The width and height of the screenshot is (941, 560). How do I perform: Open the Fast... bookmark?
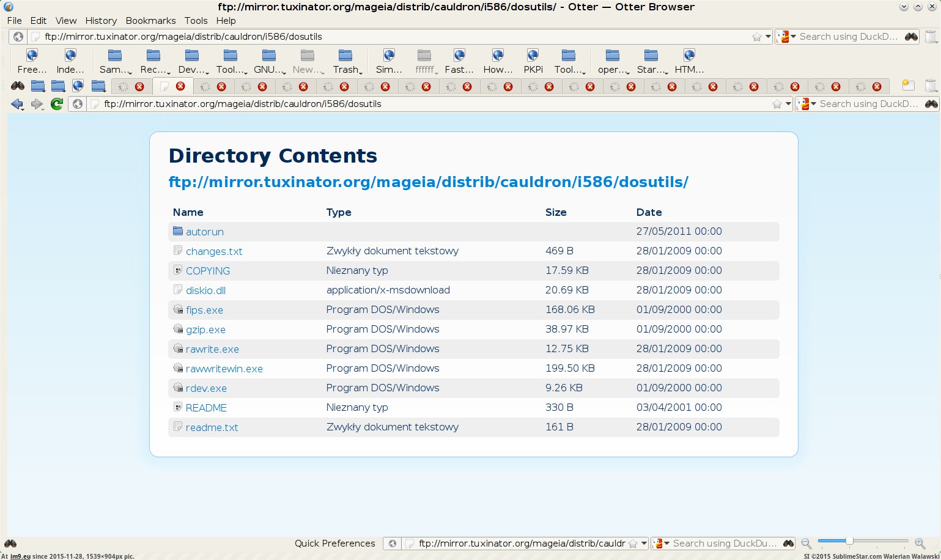tap(459, 62)
